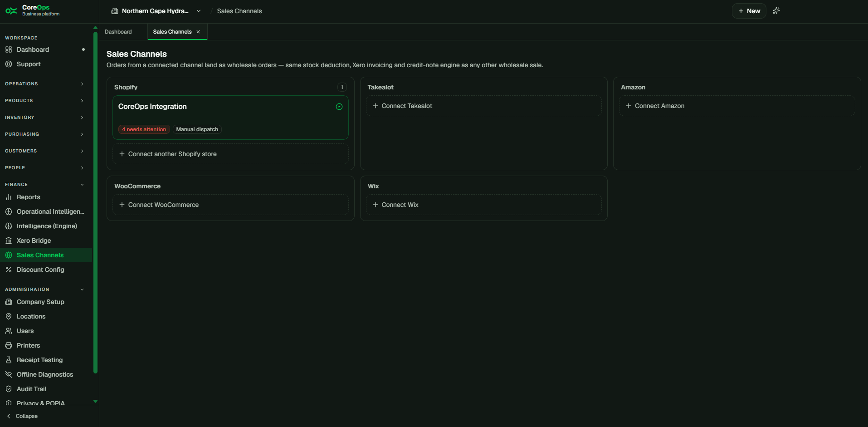Click Connect WooCommerce button

pyautogui.click(x=230, y=205)
